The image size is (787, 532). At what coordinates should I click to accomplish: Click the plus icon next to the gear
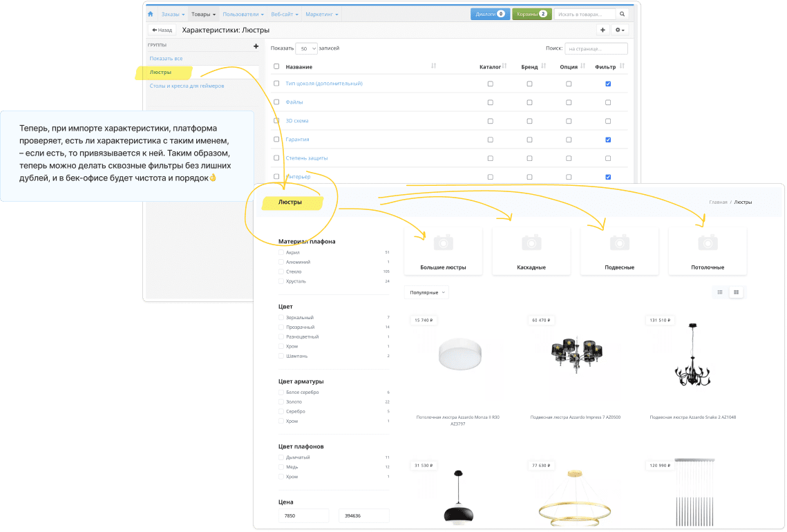point(603,30)
